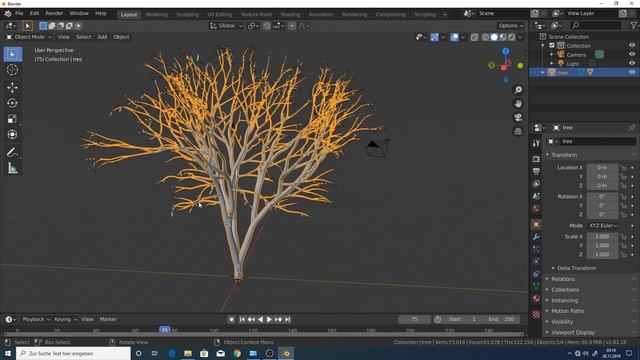Click the pan view hand icon
The width and height of the screenshot is (640, 360).
[x=518, y=104]
